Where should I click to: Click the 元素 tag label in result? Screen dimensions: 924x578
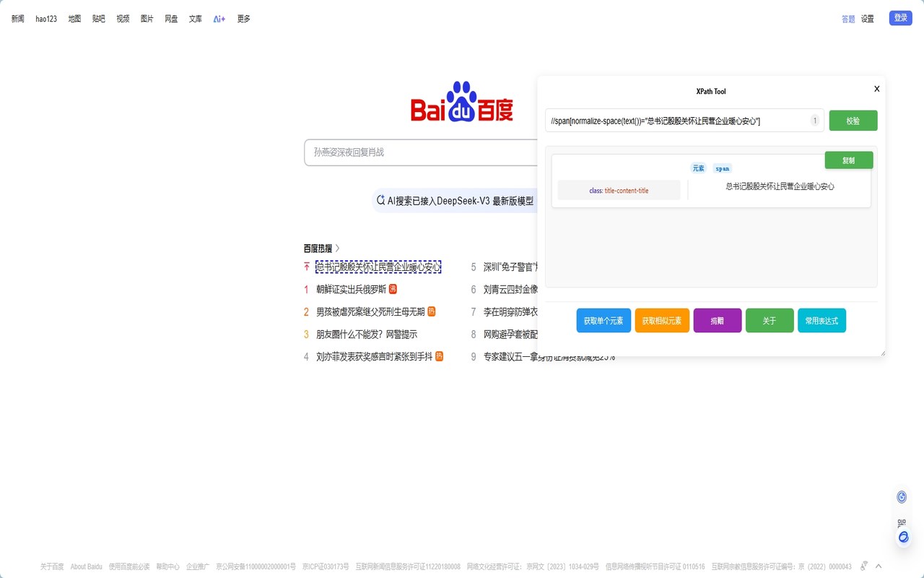pyautogui.click(x=698, y=168)
